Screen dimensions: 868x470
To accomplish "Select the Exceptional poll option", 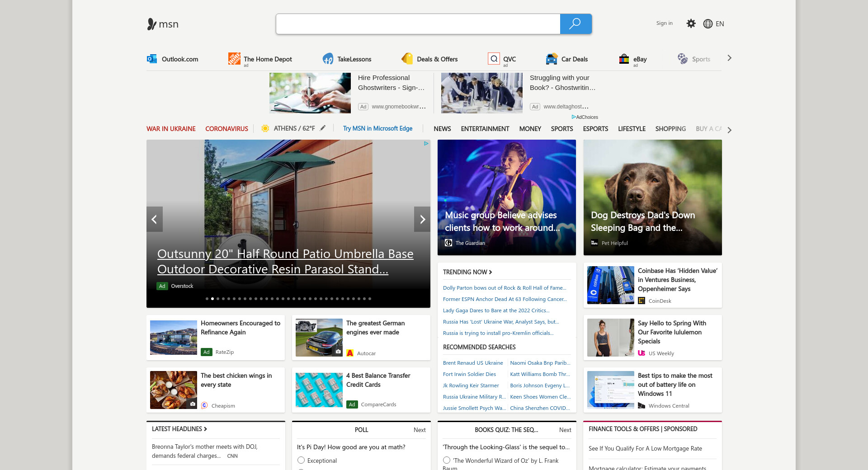I will tap(301, 460).
